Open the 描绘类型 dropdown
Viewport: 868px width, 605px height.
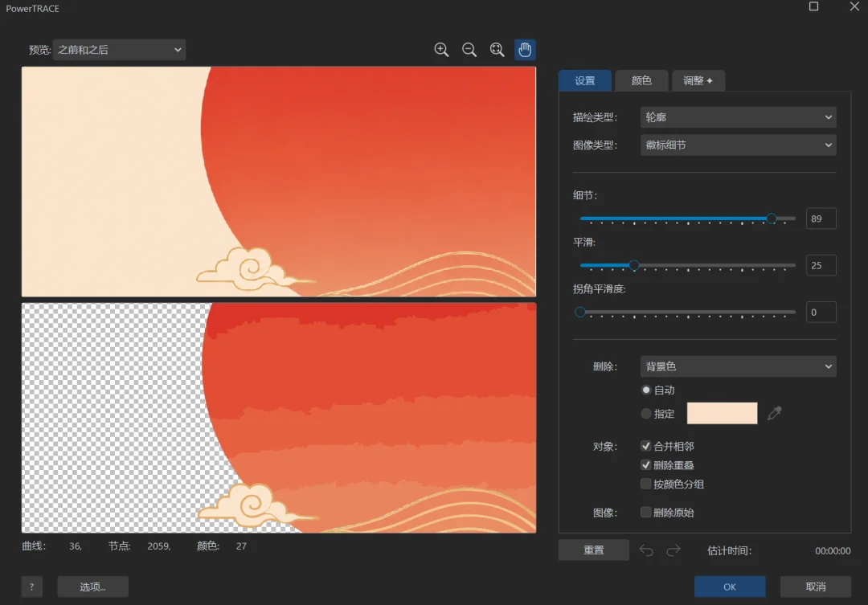coord(738,117)
